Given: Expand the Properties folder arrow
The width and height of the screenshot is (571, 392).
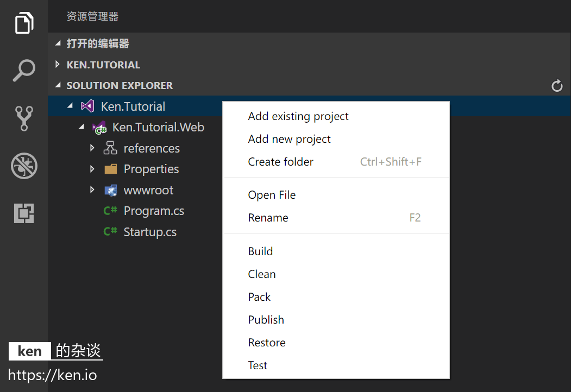Looking at the screenshot, I should pyautogui.click(x=92, y=169).
